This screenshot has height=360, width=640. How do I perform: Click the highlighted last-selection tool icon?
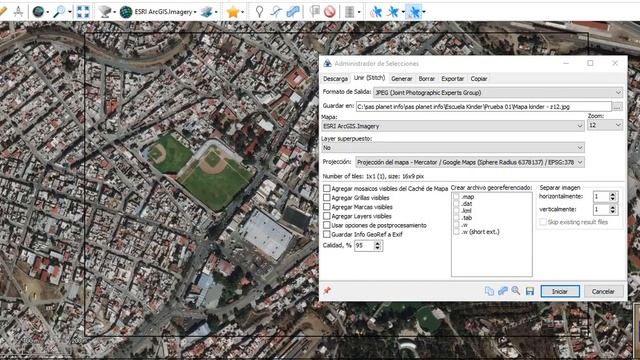(x=414, y=12)
